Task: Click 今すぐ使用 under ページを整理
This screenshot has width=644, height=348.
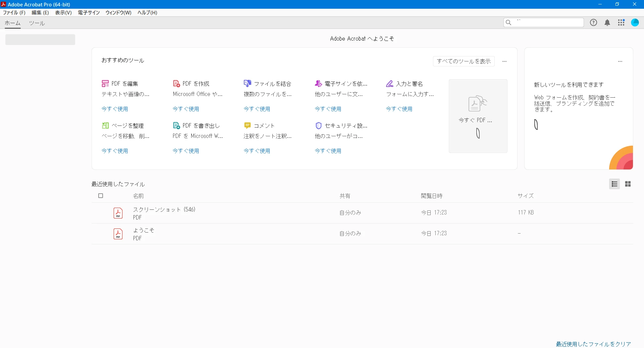Action: coord(115,151)
